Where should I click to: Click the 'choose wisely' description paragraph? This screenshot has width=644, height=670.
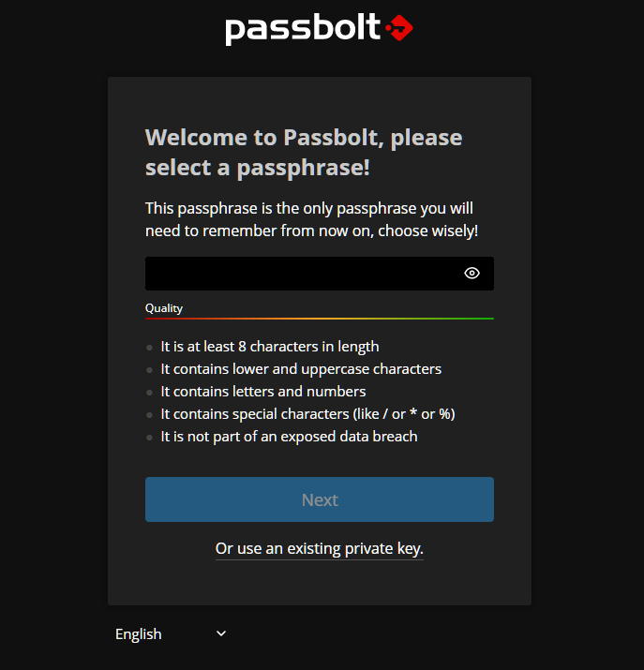(311, 219)
